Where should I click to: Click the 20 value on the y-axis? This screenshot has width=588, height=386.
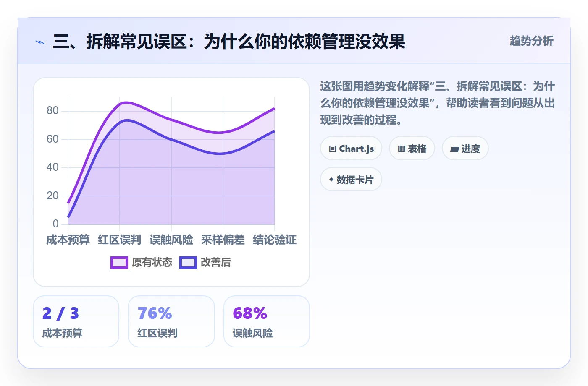pos(52,196)
